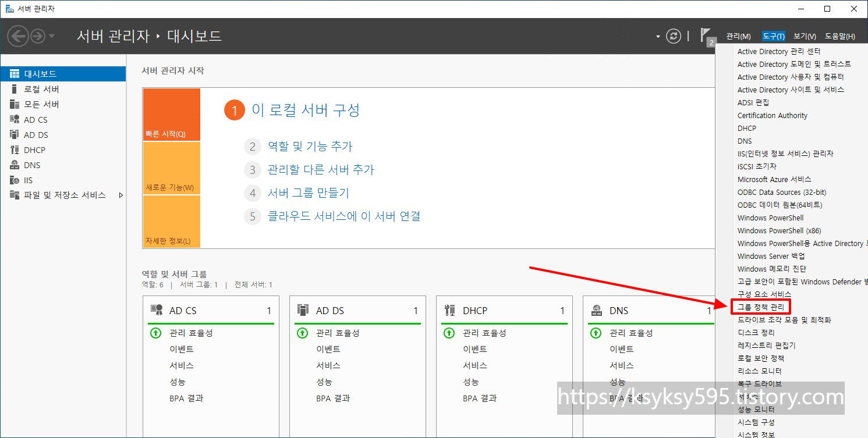868x438 pixels.
Task: Click green status icon in AD CS tile
Action: (155, 333)
